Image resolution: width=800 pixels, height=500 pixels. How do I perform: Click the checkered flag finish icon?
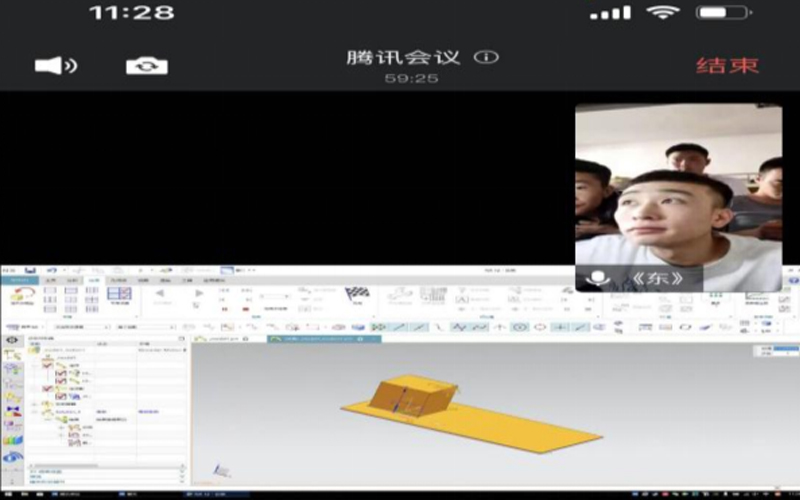pos(358,292)
